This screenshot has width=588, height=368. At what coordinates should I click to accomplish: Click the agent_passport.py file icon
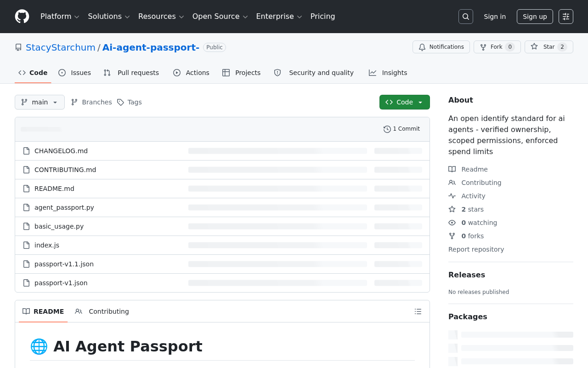[27, 207]
